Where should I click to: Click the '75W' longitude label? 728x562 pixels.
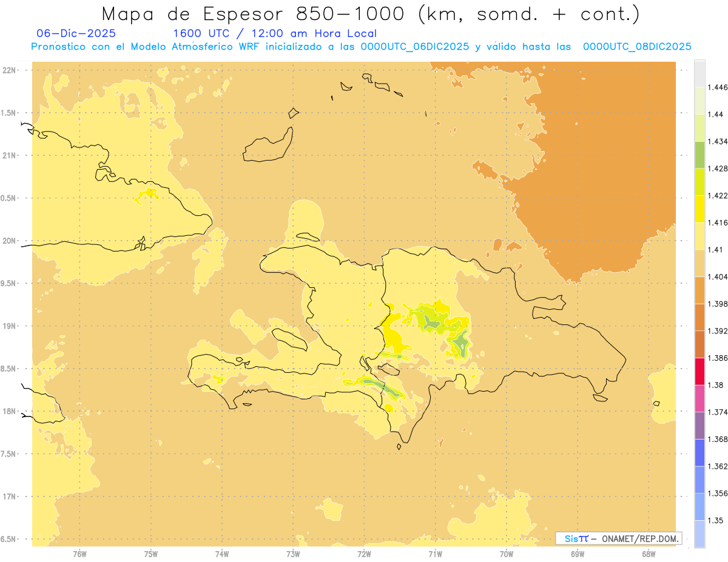151,554
